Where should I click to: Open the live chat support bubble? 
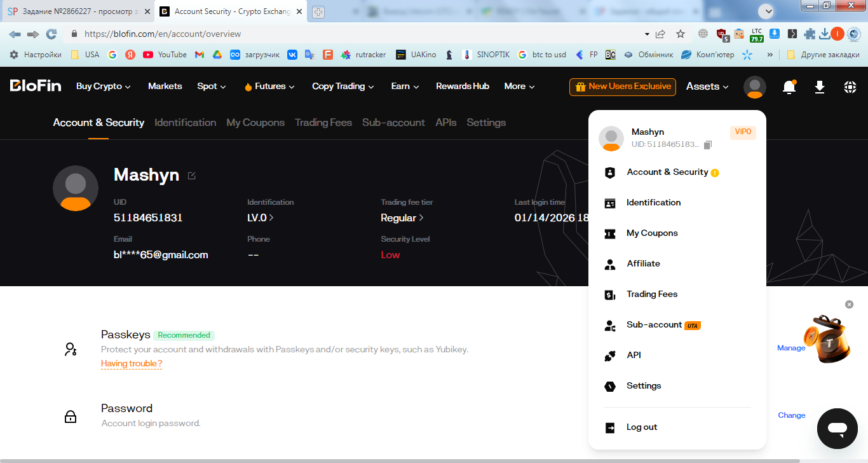(x=837, y=429)
